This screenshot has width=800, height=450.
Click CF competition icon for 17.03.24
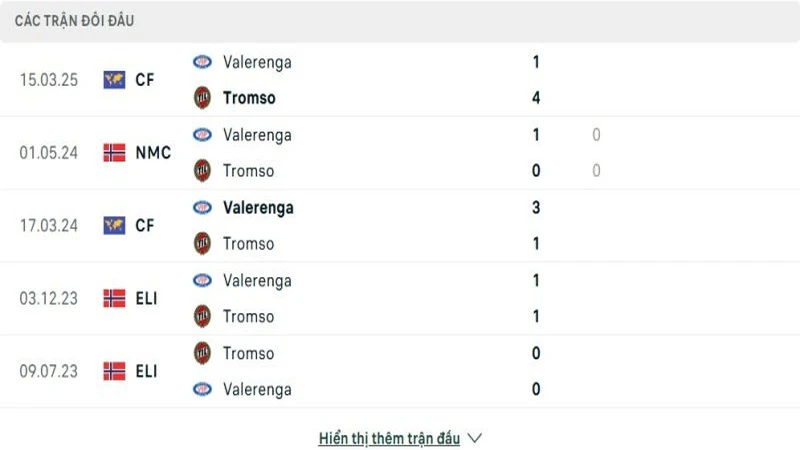click(x=114, y=226)
